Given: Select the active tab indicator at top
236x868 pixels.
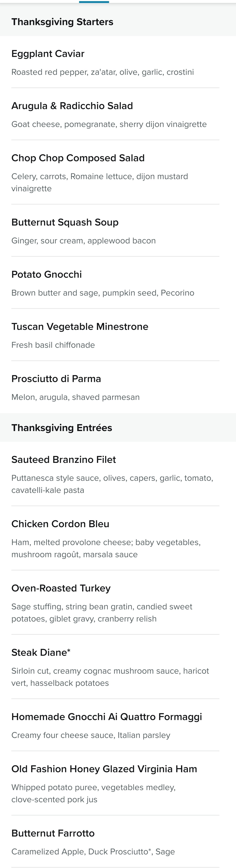Looking at the screenshot, I should 94,2.
